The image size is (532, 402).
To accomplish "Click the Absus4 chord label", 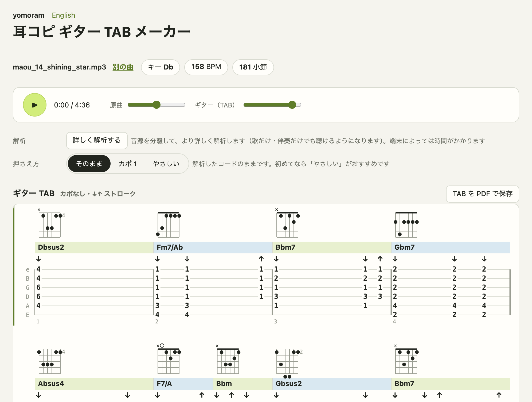I will [x=51, y=384].
